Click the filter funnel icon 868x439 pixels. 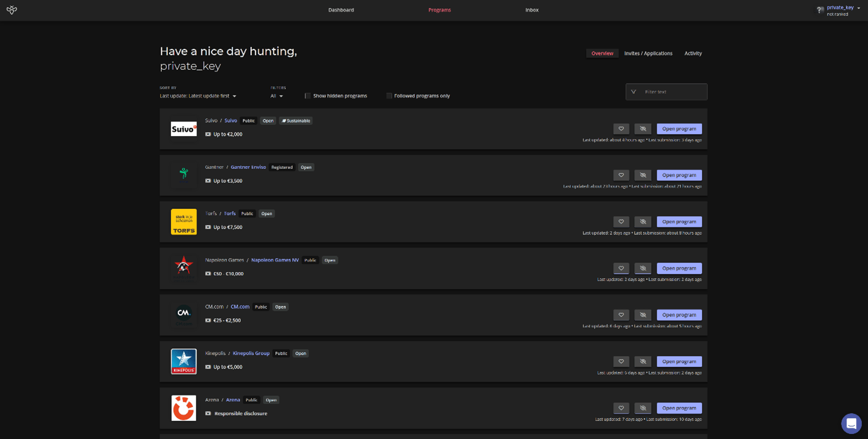tap(634, 92)
